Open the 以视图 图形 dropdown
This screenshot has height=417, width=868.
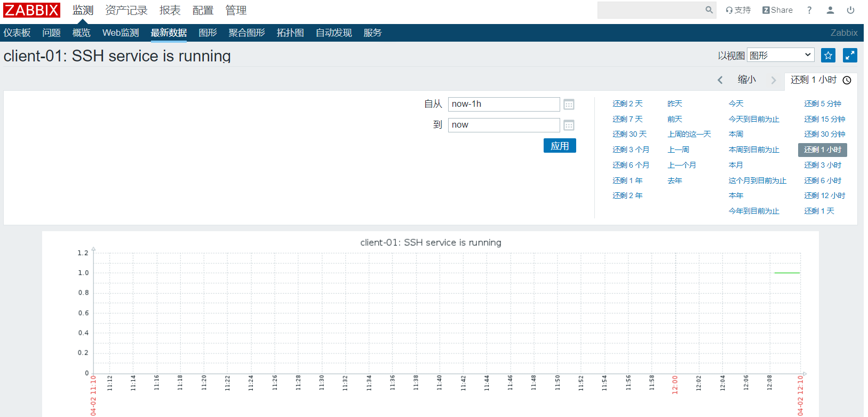781,55
